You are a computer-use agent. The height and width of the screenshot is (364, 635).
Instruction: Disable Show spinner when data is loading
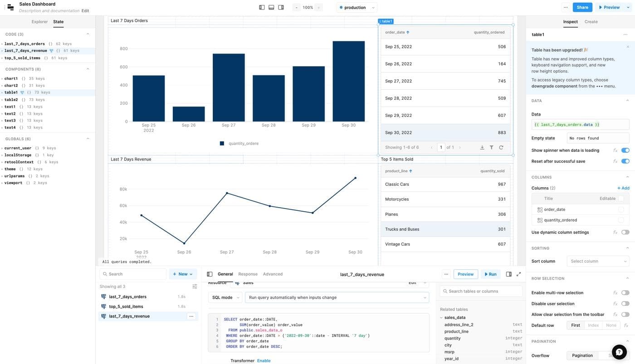click(625, 150)
